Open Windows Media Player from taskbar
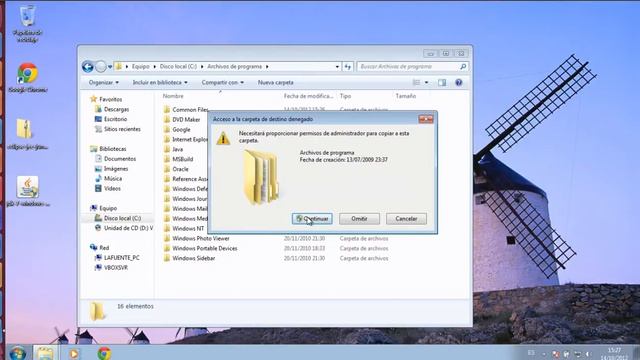Screen dimensions: 640x360 [74, 353]
